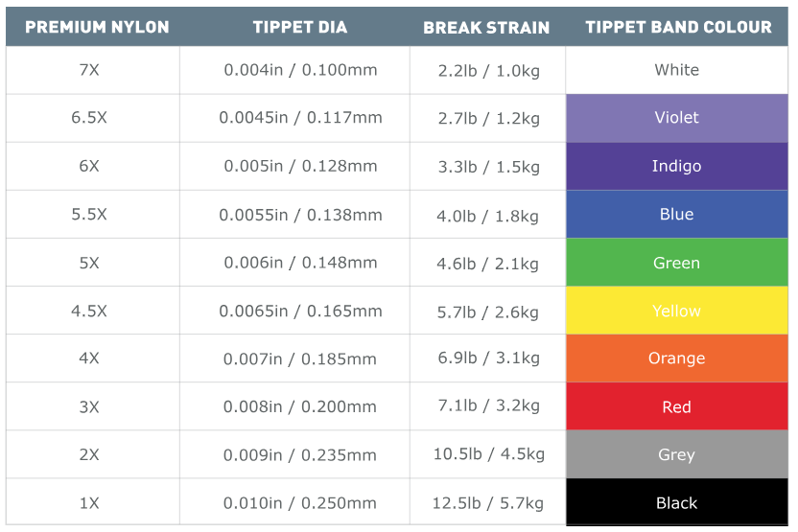Click the Violet tippet band colour swatch
798x532 pixels.
tap(676, 118)
